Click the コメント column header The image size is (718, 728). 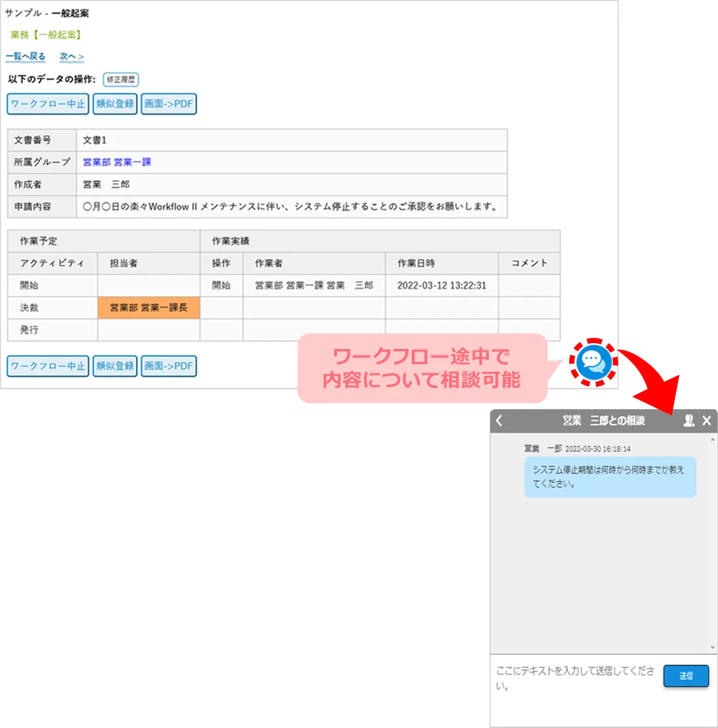[x=529, y=264]
